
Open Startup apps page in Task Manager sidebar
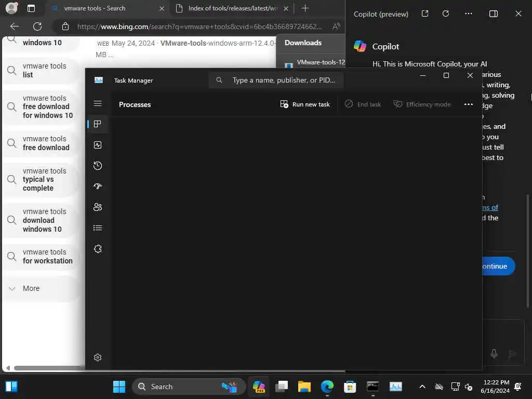pos(98,187)
